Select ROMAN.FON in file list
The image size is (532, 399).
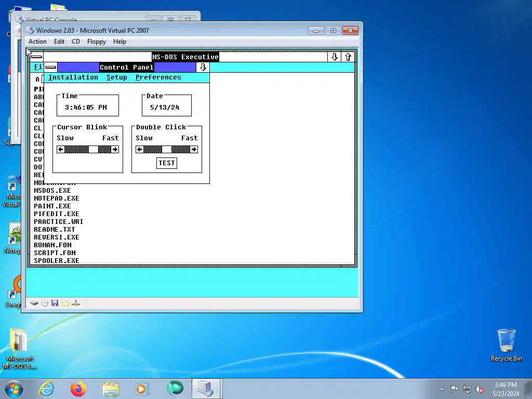pyautogui.click(x=52, y=245)
